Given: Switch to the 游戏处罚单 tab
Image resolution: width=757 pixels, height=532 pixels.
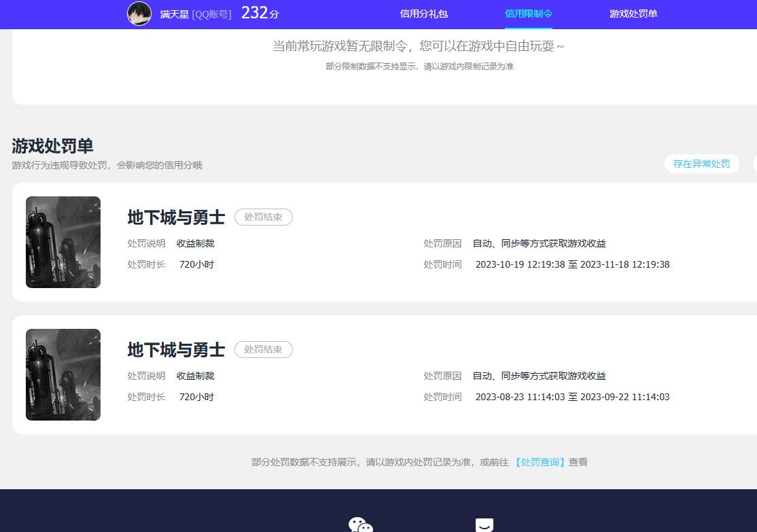Looking at the screenshot, I should [x=633, y=14].
